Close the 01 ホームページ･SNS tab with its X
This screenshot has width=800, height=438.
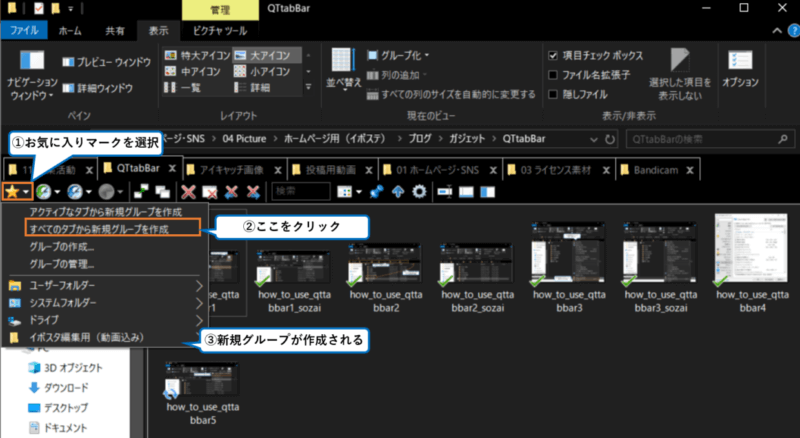[x=493, y=170]
